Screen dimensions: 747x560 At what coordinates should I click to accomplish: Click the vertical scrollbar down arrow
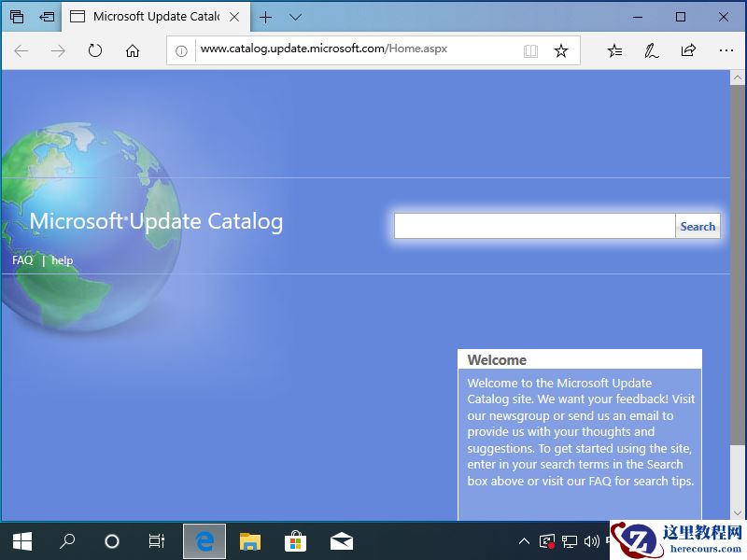tap(738, 512)
